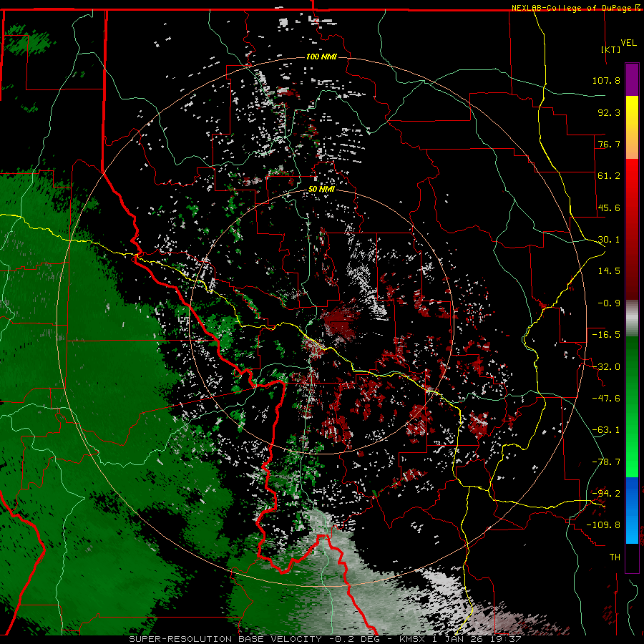Click the 100 NMI range ring label

click(321, 57)
